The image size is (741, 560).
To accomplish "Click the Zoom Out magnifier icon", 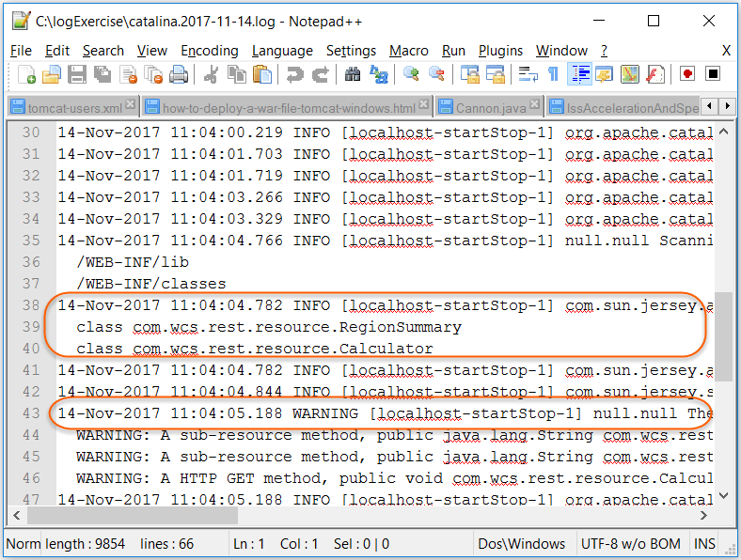I will pyautogui.click(x=436, y=74).
